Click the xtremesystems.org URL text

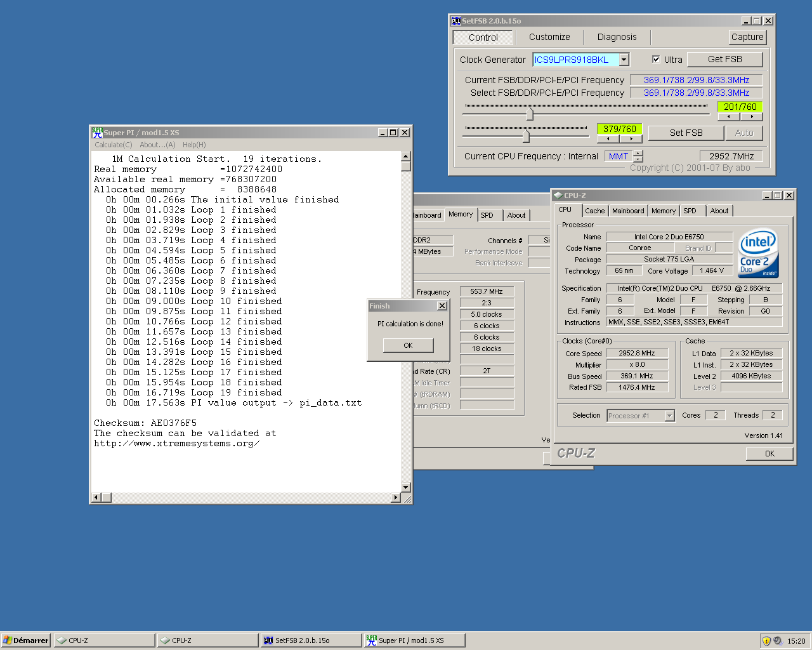click(x=176, y=443)
